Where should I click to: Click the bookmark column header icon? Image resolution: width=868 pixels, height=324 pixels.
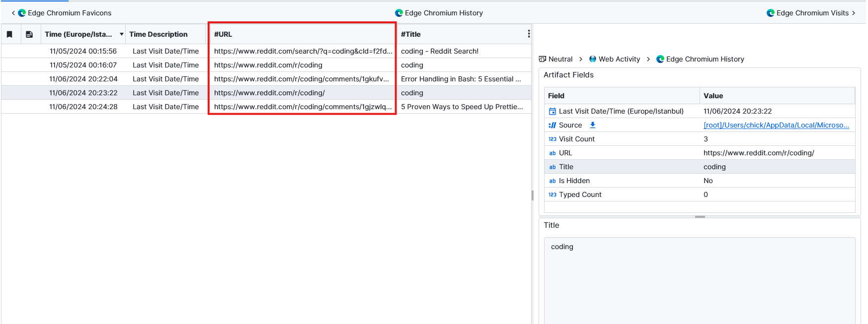pos(9,34)
